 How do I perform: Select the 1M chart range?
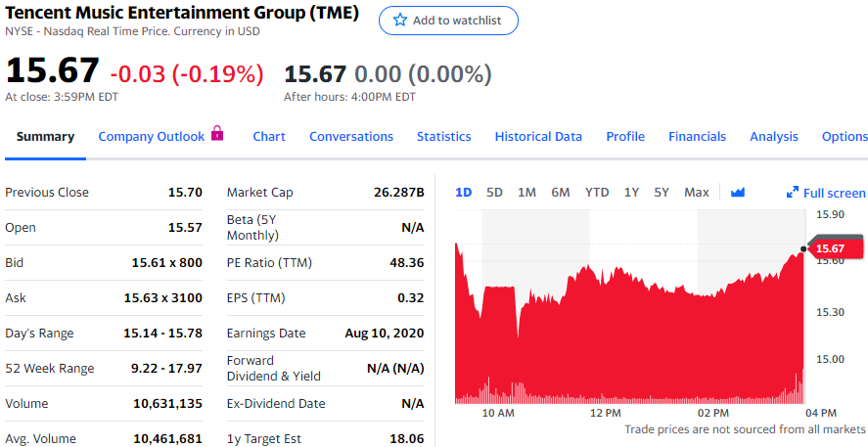tap(527, 193)
